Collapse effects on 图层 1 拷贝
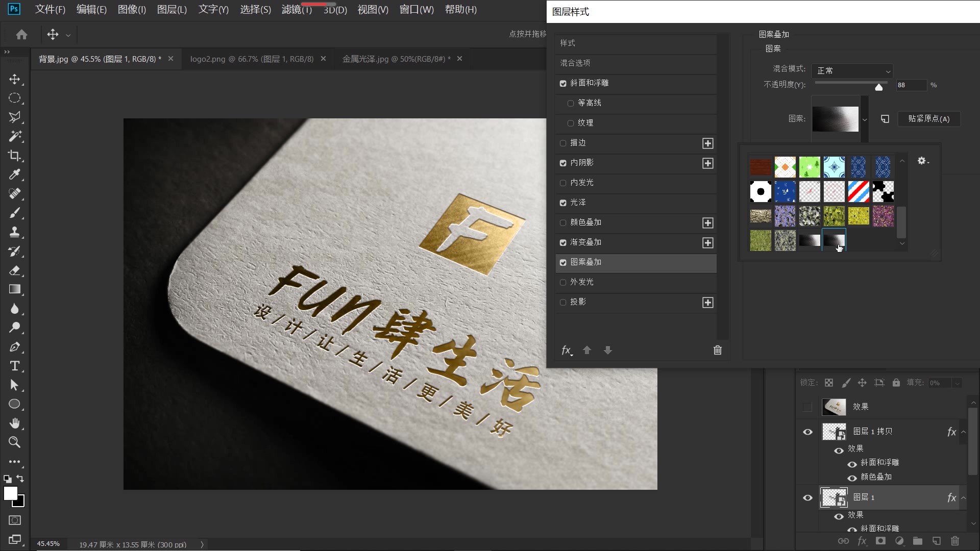The width and height of the screenshot is (980, 551). click(964, 432)
